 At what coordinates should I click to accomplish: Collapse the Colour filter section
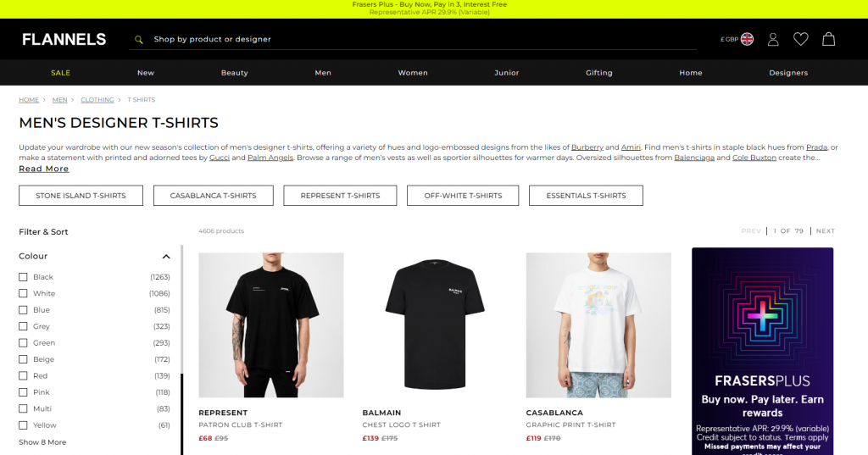coord(165,256)
